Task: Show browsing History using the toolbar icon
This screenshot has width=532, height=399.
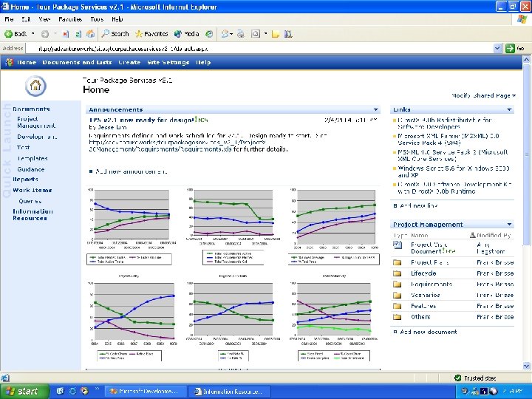Action: [209, 34]
